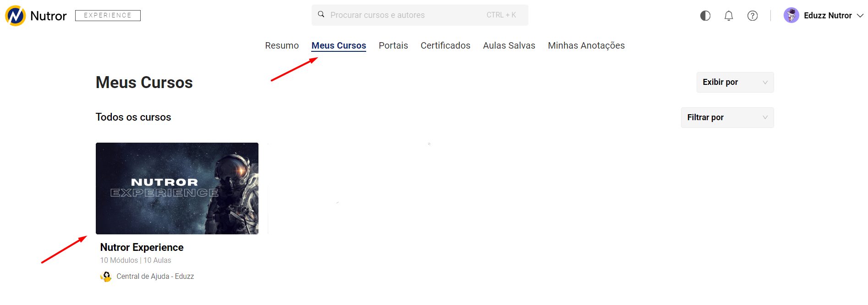This screenshot has height=305, width=868.
Task: Expand the user account menu chevron
Action: click(860, 16)
